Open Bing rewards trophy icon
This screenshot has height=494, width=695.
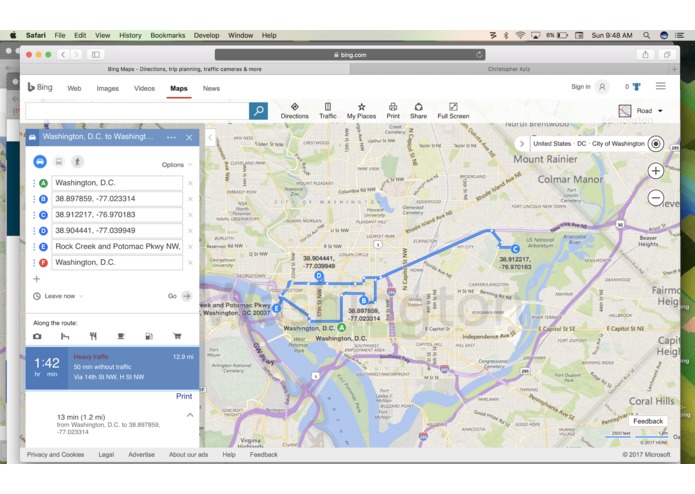tap(636, 87)
